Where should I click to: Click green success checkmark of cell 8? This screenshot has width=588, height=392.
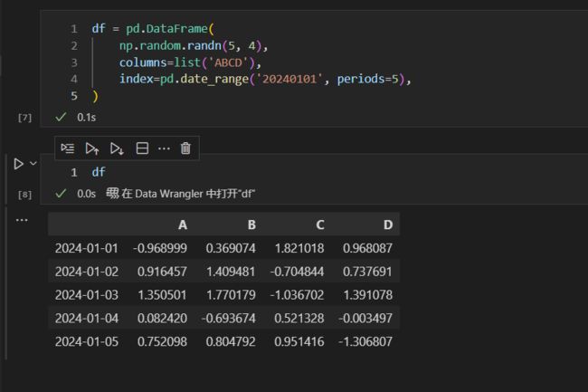click(x=61, y=194)
